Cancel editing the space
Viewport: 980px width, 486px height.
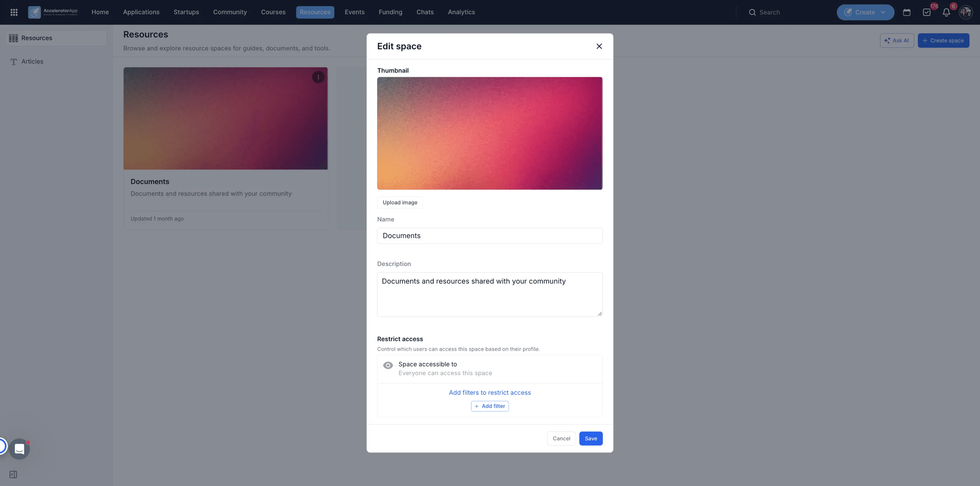pos(561,438)
